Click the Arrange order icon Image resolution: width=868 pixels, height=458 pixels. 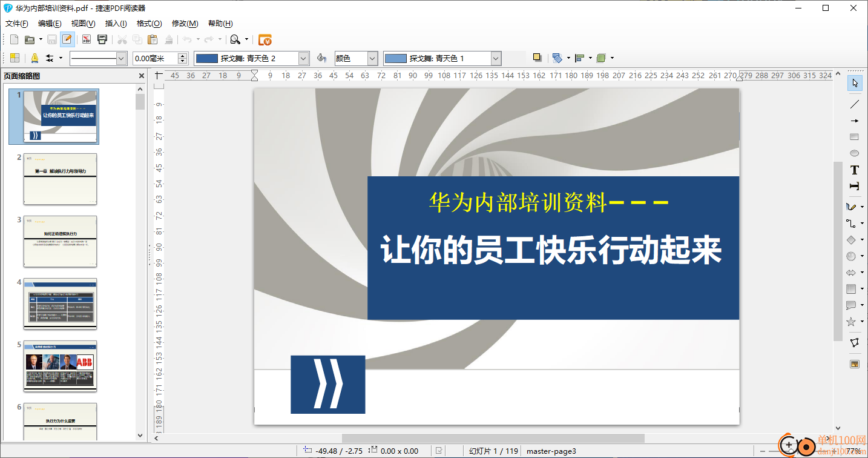(x=601, y=58)
